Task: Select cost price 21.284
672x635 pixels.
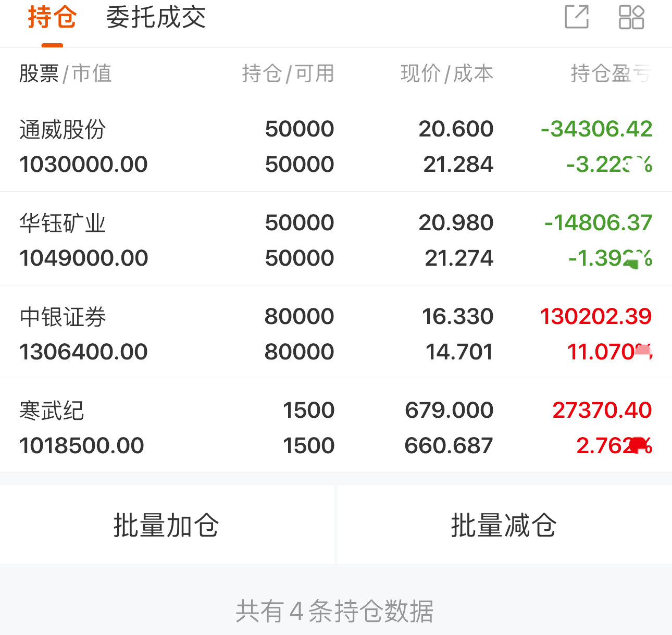Action: point(458,165)
